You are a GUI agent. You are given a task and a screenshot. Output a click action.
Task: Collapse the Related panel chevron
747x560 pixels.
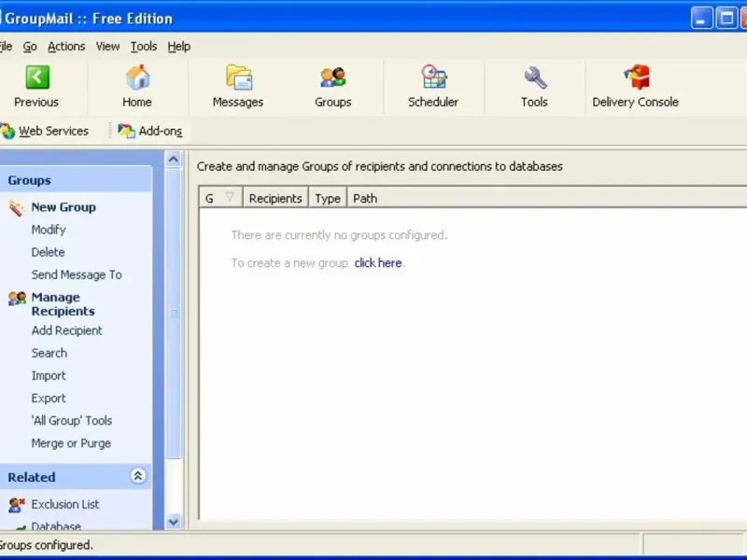point(138,476)
